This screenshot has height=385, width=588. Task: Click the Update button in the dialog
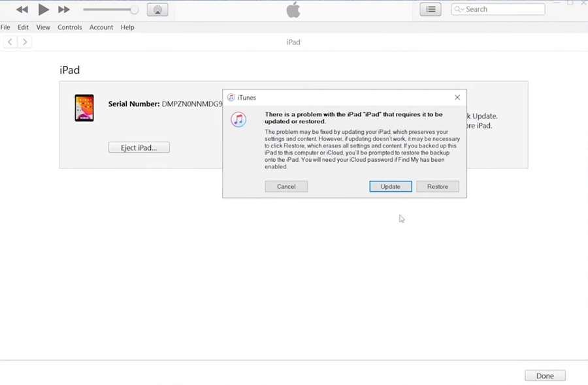click(x=390, y=186)
